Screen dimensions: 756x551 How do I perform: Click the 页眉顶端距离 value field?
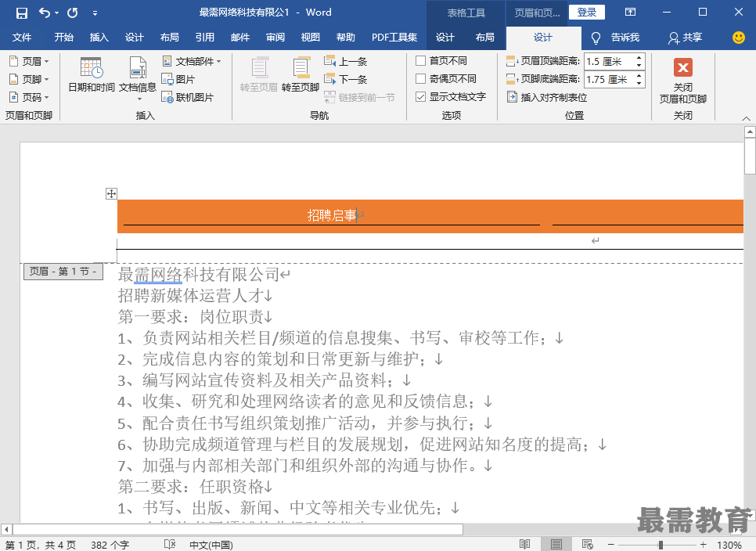click(x=608, y=62)
